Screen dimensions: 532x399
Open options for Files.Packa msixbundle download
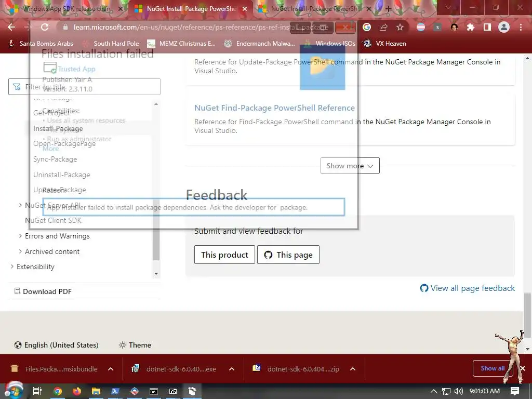(111, 369)
